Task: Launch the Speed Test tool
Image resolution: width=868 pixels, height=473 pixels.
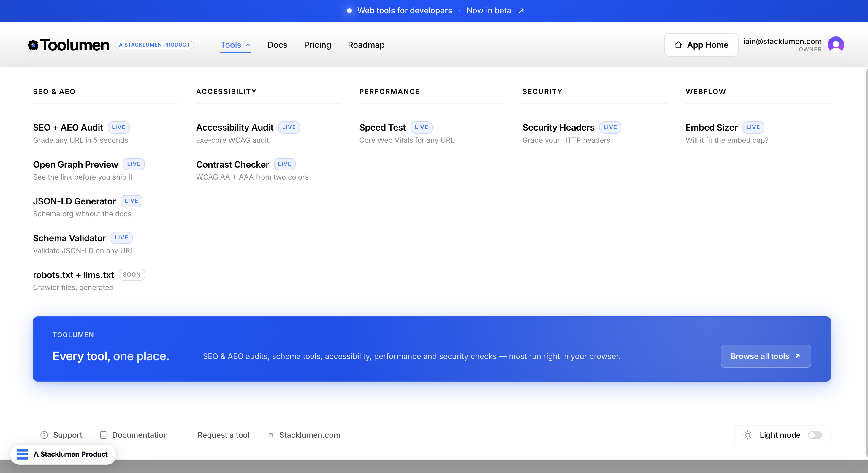Action: click(382, 127)
